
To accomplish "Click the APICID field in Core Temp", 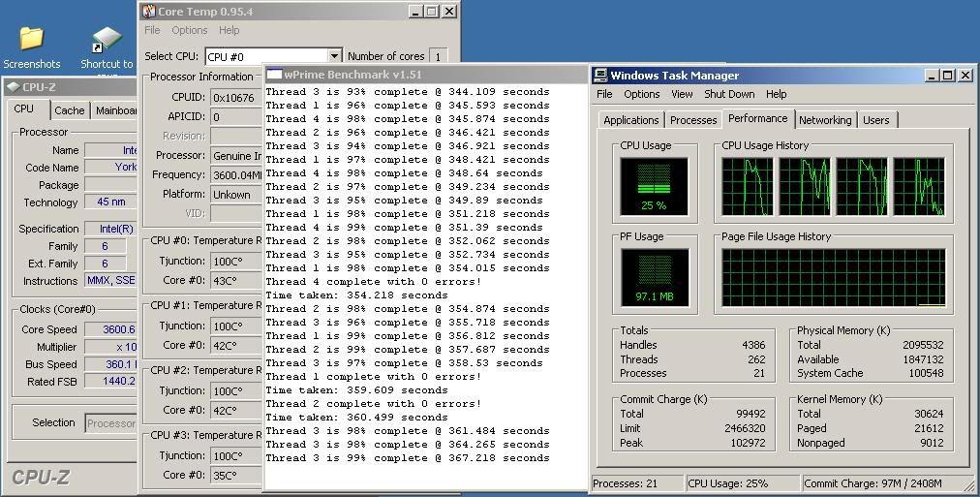I will pyautogui.click(x=236, y=117).
